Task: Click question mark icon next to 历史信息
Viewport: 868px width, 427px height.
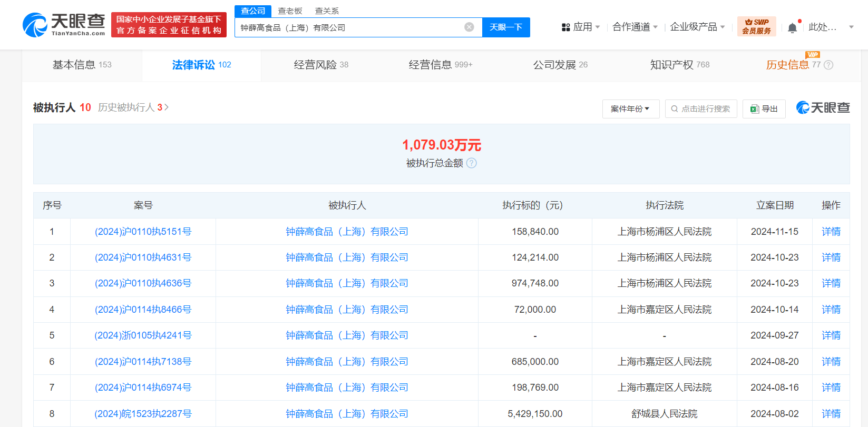Action: [828, 65]
